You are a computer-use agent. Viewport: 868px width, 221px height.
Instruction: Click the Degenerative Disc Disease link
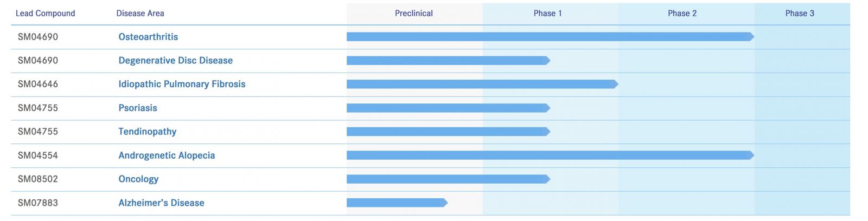click(175, 61)
